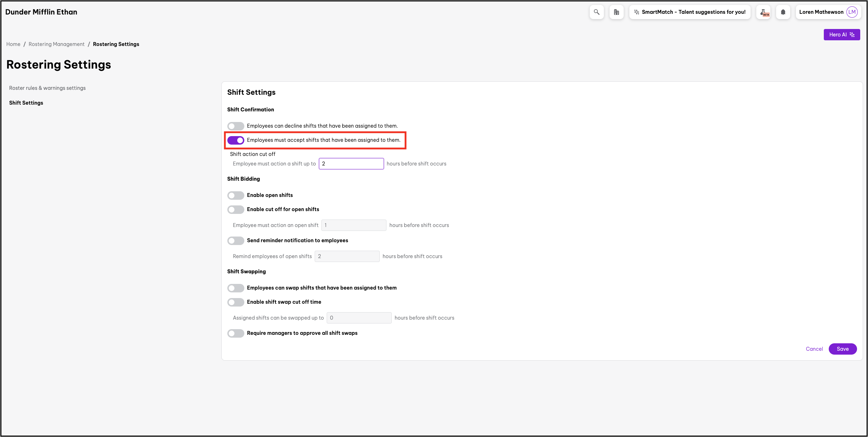
Task: Click the search magnifier icon
Action: click(x=596, y=12)
